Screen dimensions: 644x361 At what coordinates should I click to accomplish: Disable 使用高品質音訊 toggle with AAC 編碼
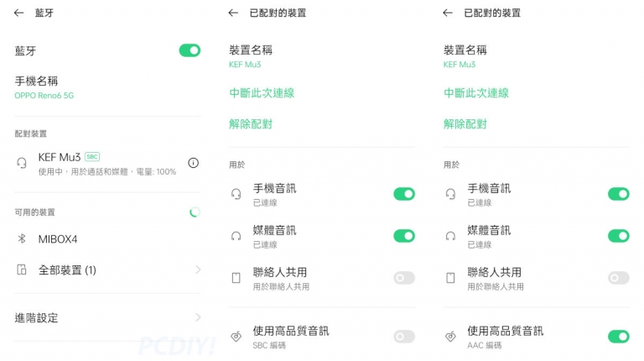[x=619, y=337]
